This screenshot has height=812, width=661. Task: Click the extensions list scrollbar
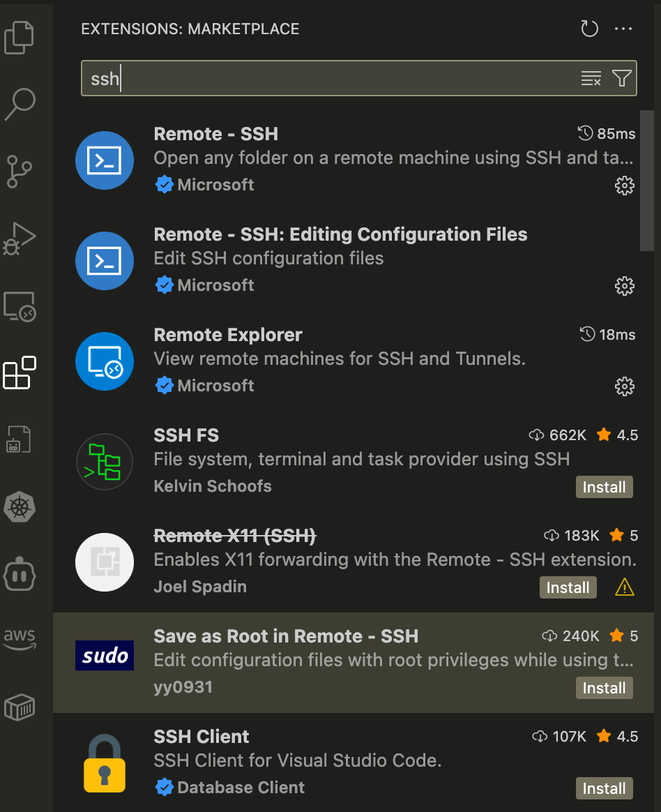pos(646,181)
